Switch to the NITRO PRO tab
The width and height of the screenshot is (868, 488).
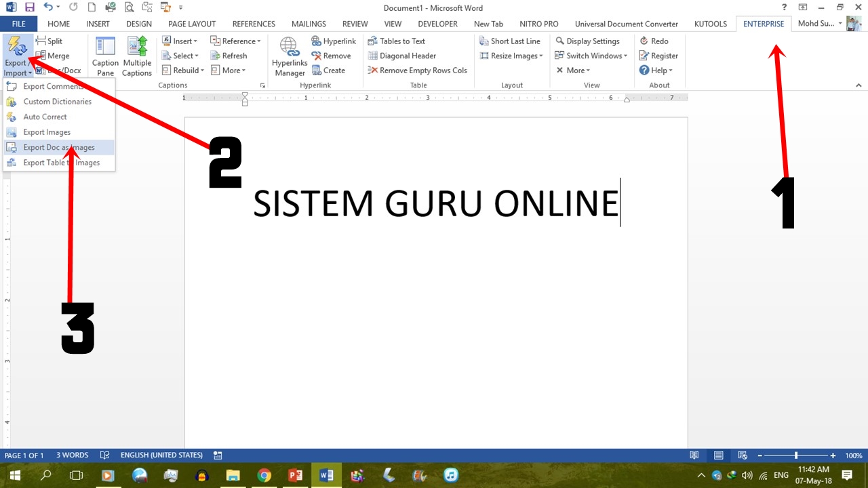(x=539, y=24)
